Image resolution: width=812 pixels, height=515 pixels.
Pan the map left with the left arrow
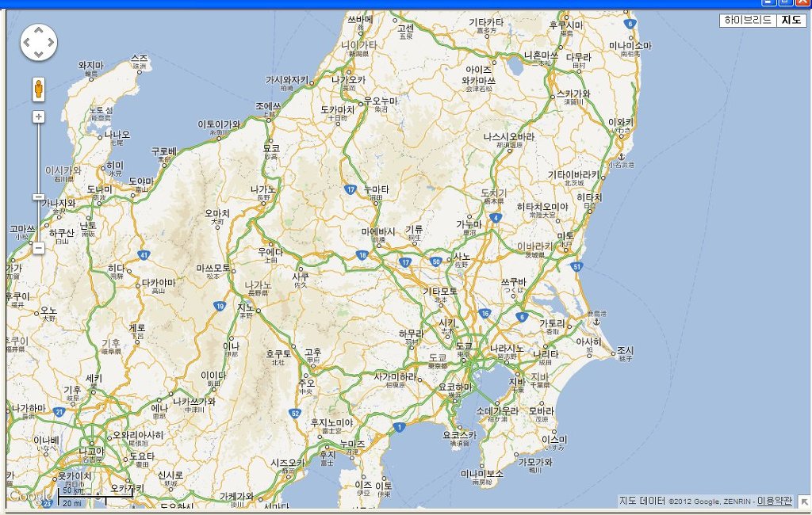(x=27, y=43)
